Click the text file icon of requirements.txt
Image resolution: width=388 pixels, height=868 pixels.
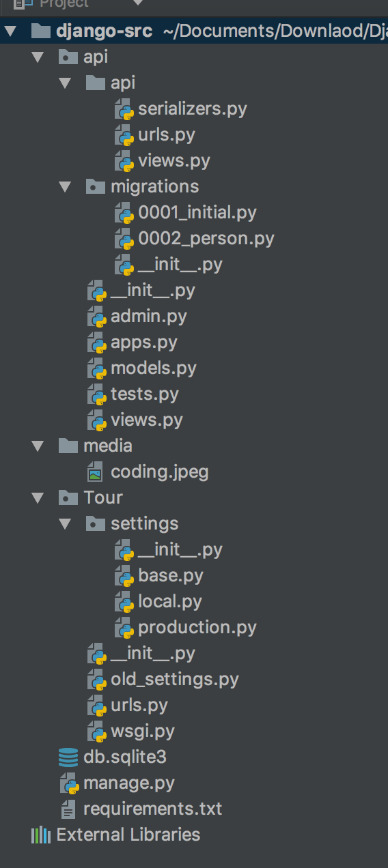[x=68, y=809]
